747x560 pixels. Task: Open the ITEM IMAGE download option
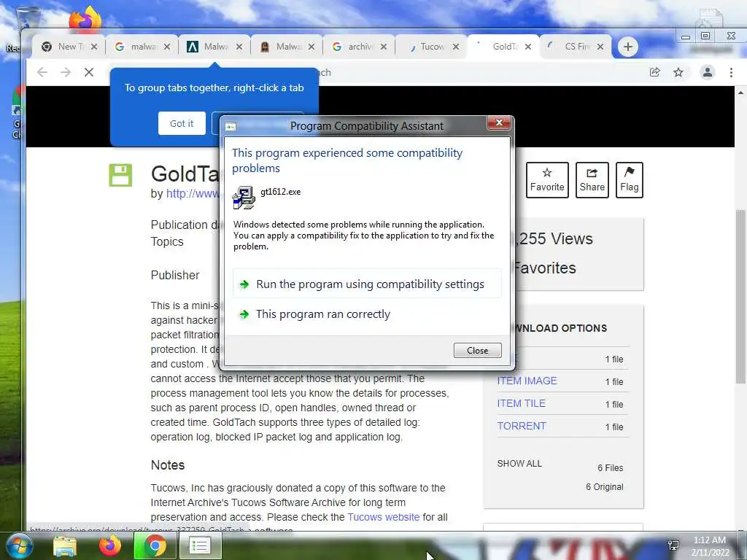click(x=527, y=381)
